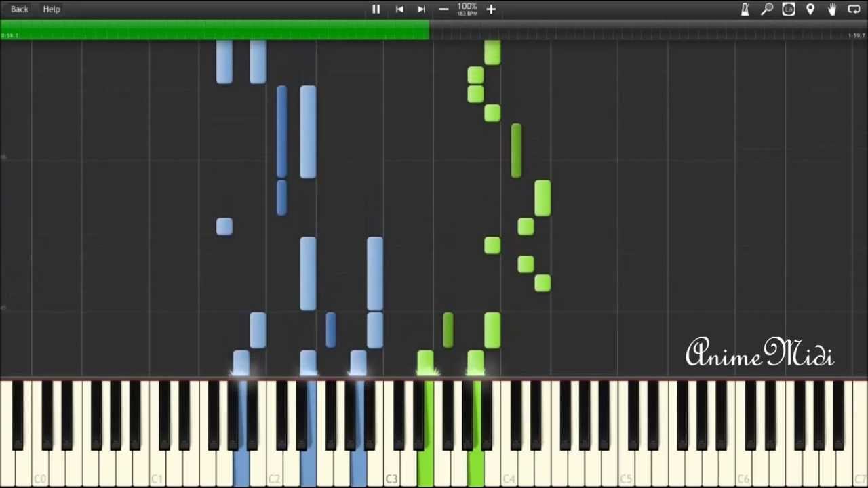Open the zoom magnifier tool
Viewport: 868px width, 488px height.
[767, 9]
